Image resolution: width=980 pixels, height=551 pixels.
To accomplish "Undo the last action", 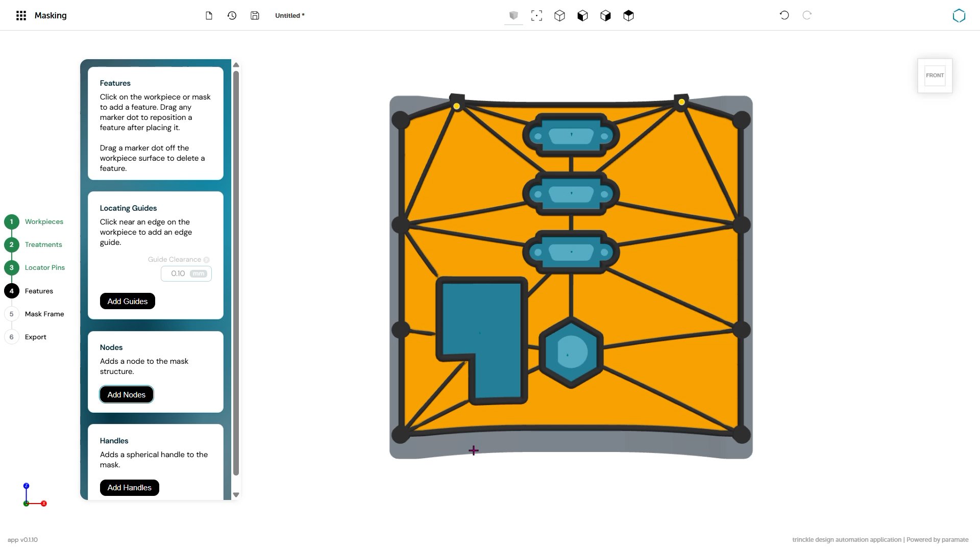I will click(784, 15).
